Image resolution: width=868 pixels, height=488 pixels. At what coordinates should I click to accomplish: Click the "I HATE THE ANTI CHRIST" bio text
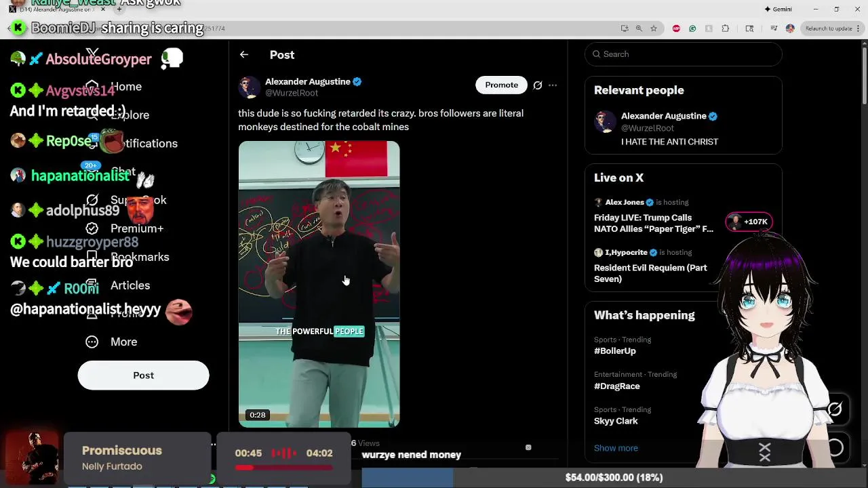pos(669,142)
